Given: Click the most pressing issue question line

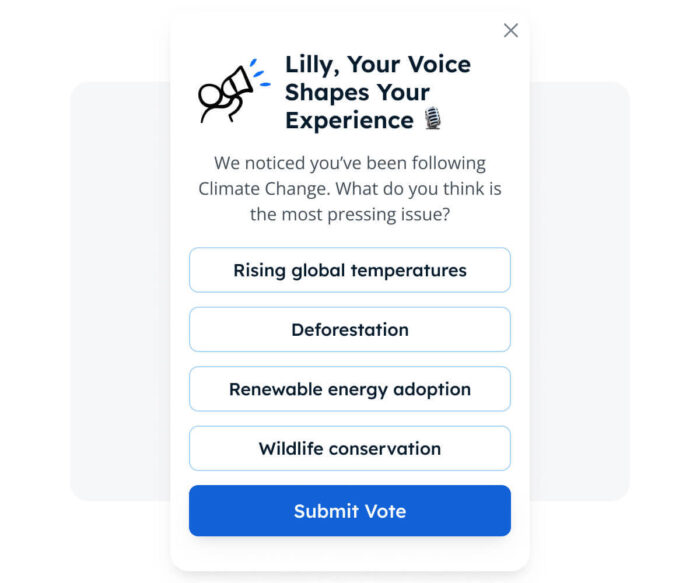Looking at the screenshot, I should click(350, 214).
